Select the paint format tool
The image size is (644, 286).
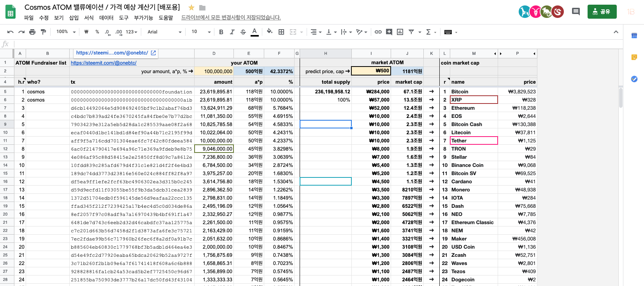click(43, 32)
